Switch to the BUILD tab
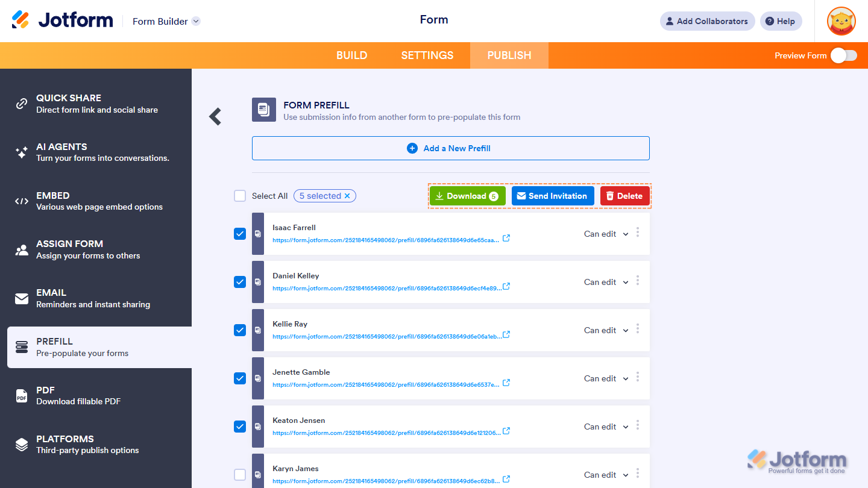868x488 pixels. coord(351,55)
